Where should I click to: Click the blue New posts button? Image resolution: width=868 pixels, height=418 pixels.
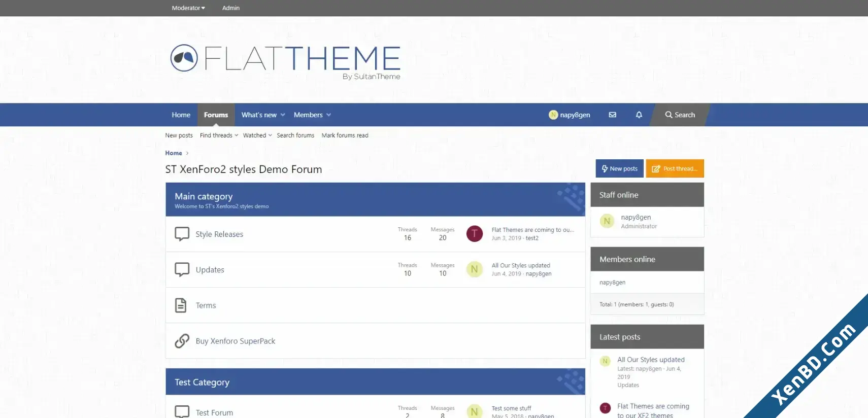[x=619, y=168]
